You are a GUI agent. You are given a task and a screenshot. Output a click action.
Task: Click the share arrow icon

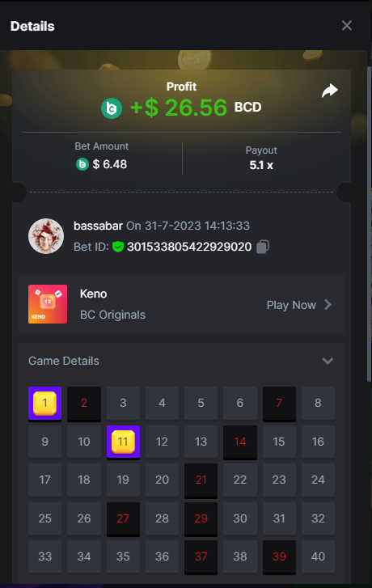coord(330,91)
